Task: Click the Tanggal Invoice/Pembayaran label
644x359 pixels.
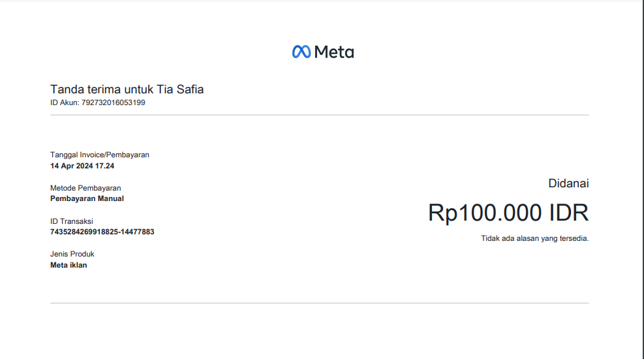Action: click(100, 155)
